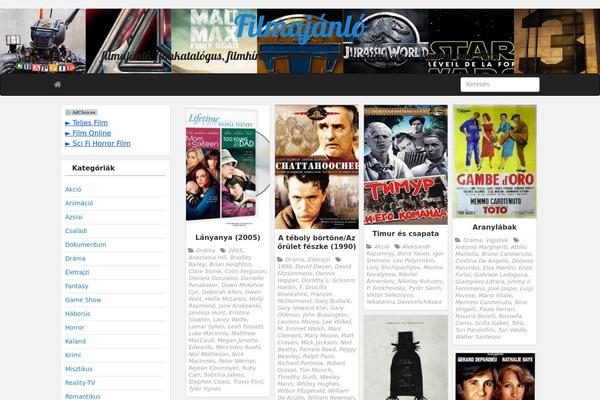This screenshot has width=600, height=400.
Task: Open the 2005 tag under Lányanya
Action: pos(235,250)
